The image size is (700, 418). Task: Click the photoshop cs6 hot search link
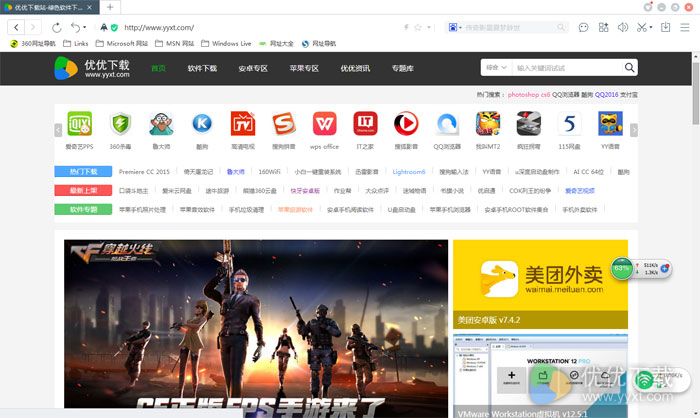pos(529,95)
